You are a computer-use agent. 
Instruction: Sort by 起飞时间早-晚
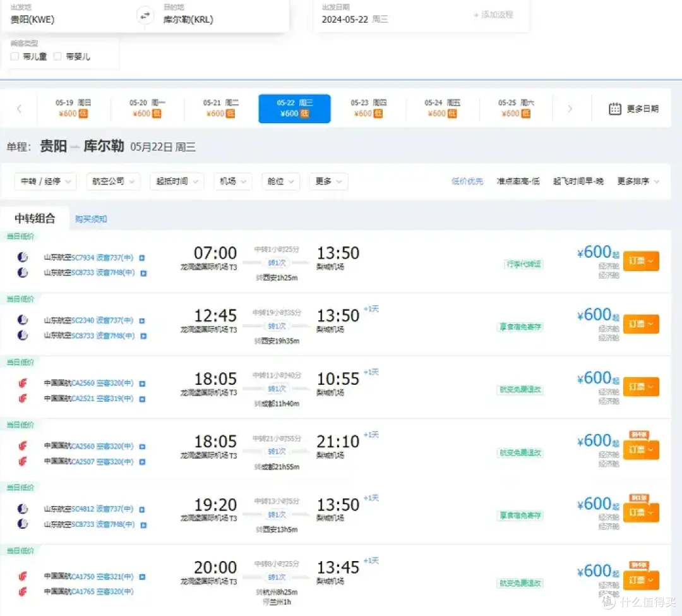coord(578,181)
